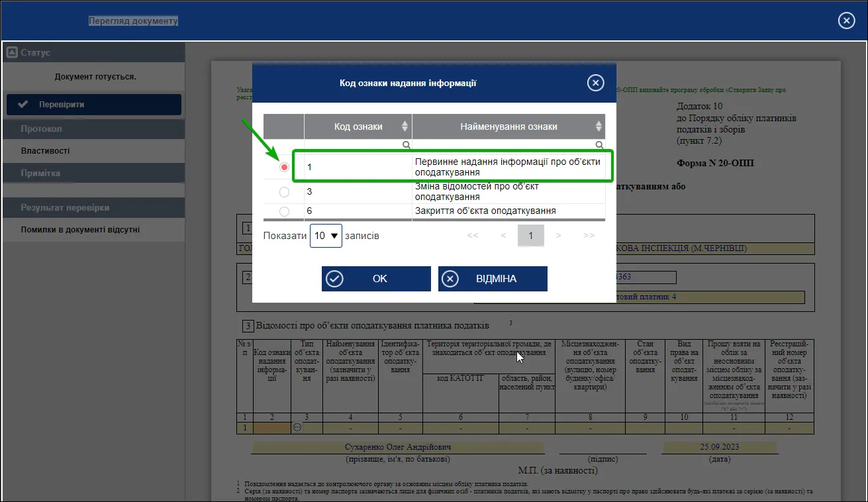Confirm selection with OK button

376,279
